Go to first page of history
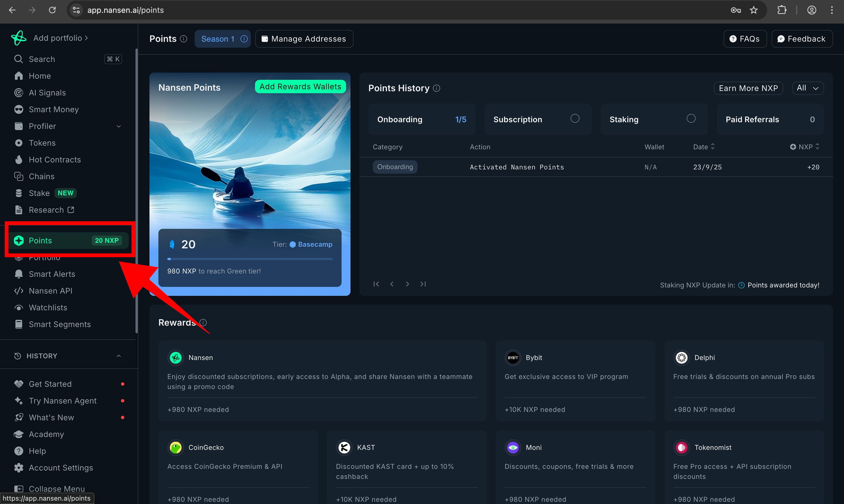The image size is (844, 504). 376,284
